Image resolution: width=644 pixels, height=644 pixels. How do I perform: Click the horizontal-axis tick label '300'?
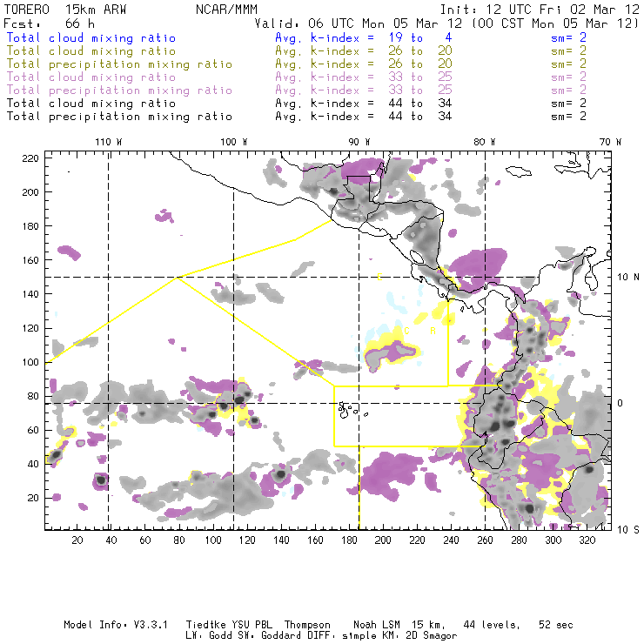[x=553, y=540]
